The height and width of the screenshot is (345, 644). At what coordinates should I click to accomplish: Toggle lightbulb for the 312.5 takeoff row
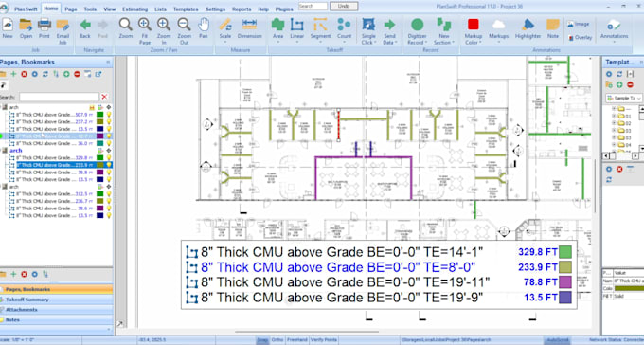[x=109, y=194]
